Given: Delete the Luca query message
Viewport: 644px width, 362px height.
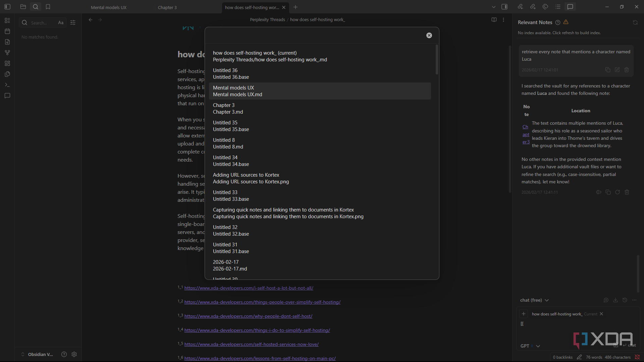Looking at the screenshot, I should pos(627,70).
